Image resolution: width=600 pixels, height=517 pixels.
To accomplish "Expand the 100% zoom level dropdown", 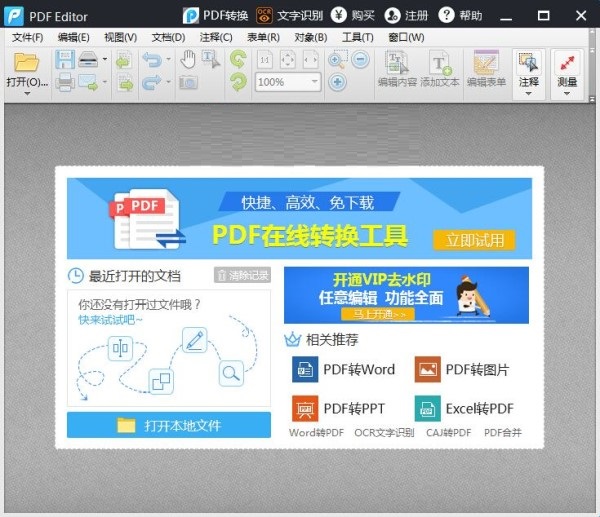I will pyautogui.click(x=315, y=82).
